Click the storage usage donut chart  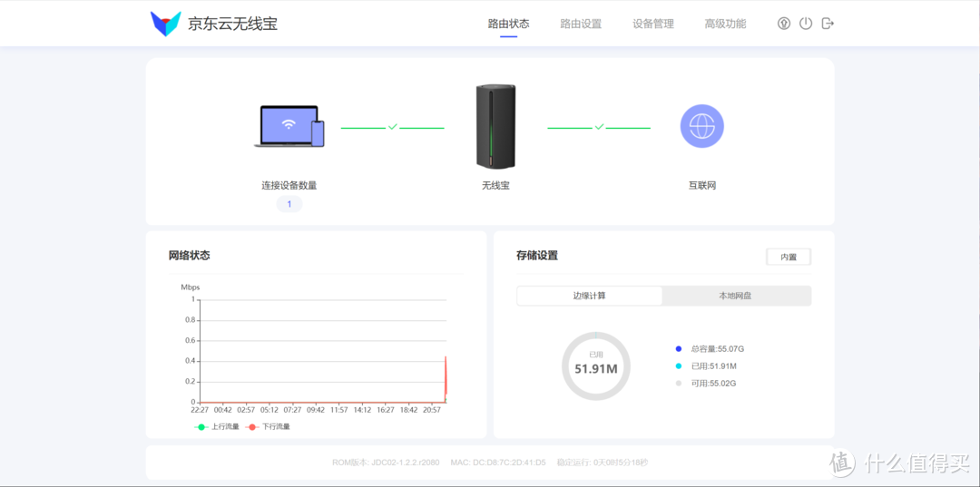pos(596,365)
